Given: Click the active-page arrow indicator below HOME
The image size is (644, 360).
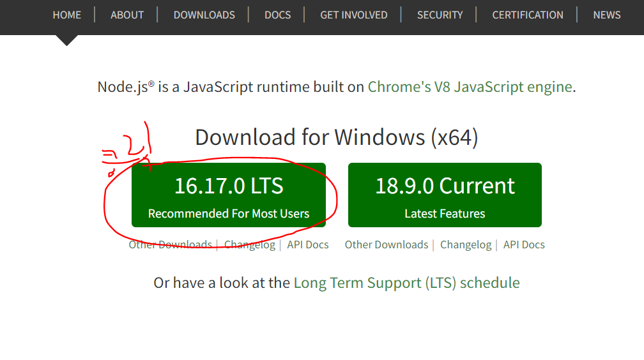Looking at the screenshot, I should 66,40.
